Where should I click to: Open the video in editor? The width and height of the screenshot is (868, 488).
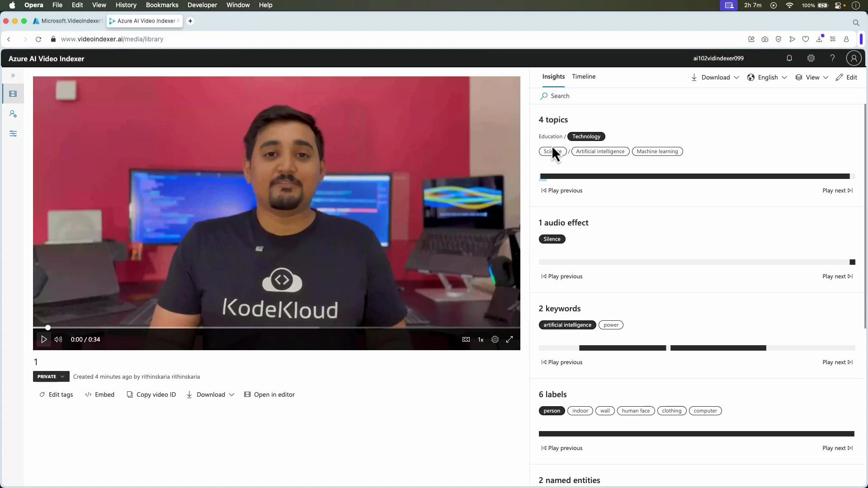(270, 394)
